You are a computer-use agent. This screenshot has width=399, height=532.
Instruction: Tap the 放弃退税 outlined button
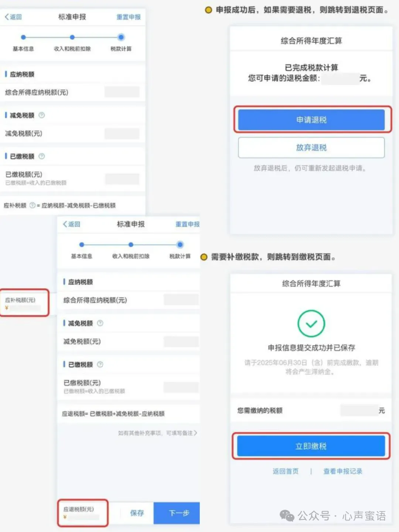311,148
